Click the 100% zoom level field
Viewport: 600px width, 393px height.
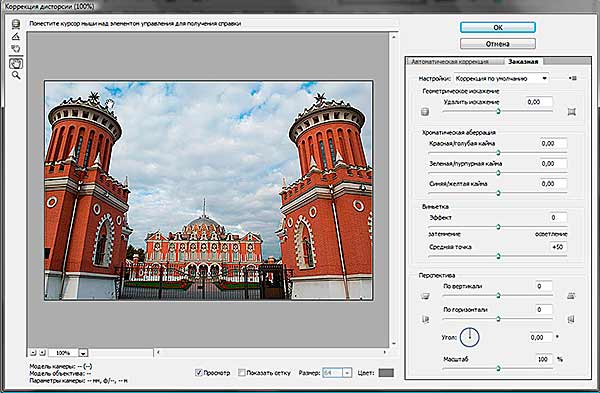[x=63, y=353]
